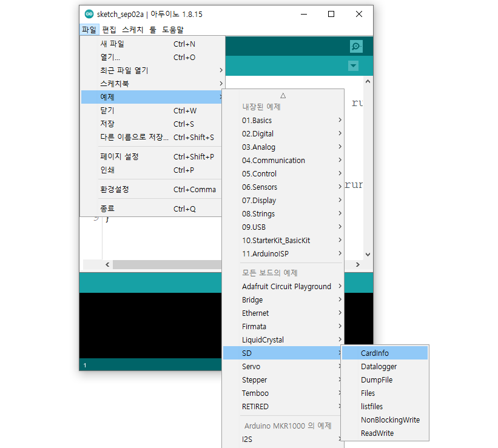Open the 툴 menu
Viewport: 498px width, 448px height.
pos(153,30)
